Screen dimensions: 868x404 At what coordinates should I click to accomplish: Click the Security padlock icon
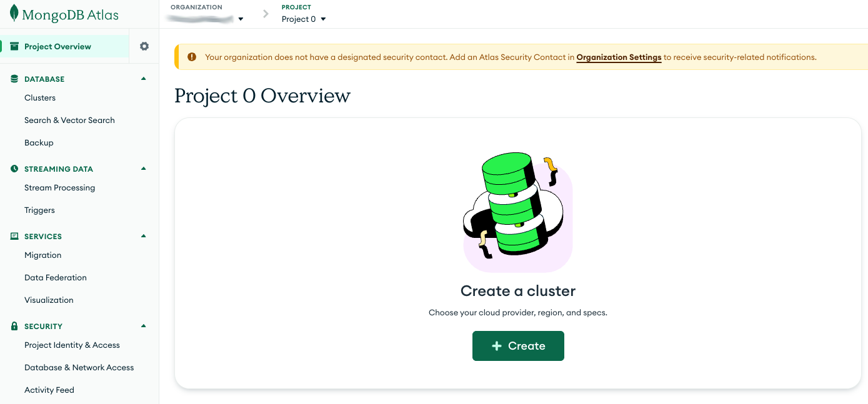pyautogui.click(x=14, y=327)
